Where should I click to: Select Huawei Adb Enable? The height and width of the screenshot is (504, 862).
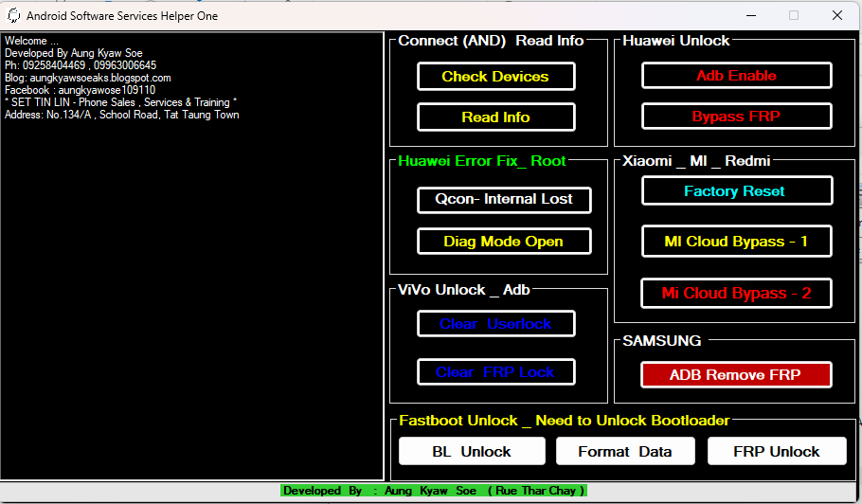(x=736, y=75)
